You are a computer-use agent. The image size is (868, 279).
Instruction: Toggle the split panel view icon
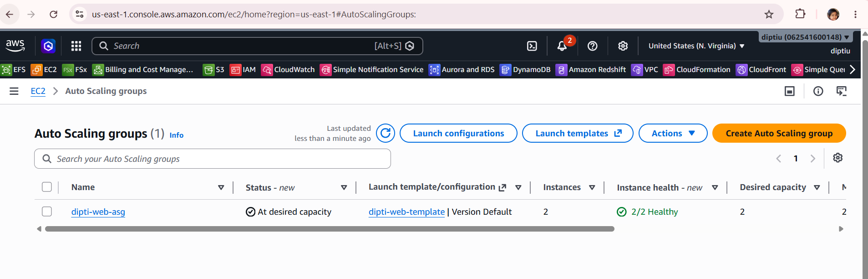click(790, 91)
